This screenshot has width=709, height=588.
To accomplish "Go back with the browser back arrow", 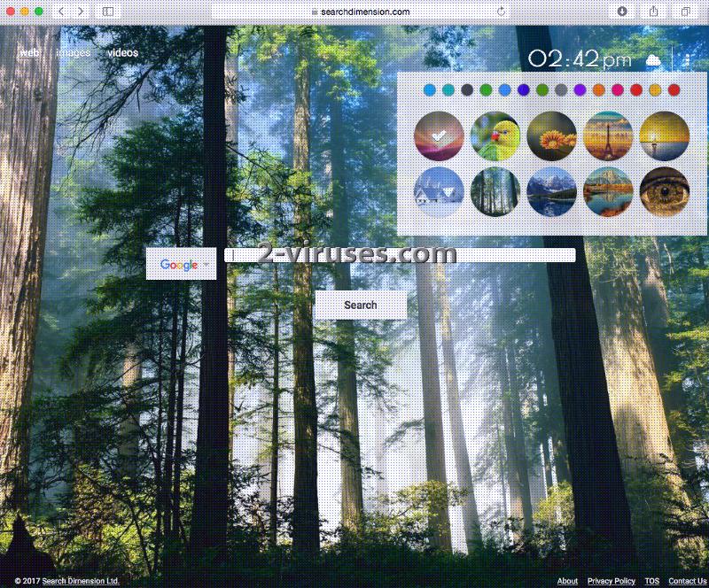I will (x=61, y=12).
